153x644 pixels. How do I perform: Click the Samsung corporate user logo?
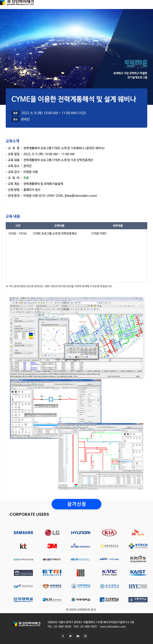pyautogui.click(x=23, y=533)
